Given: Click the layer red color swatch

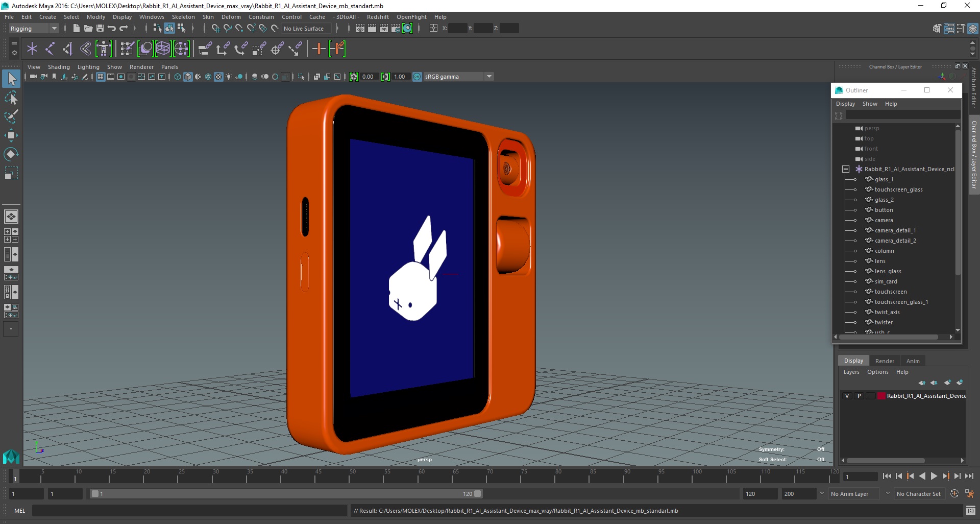Looking at the screenshot, I should [881, 396].
